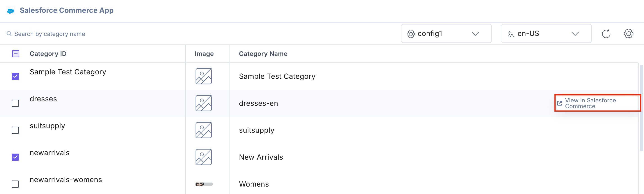Click the Salesforce cloud logo

11,11
